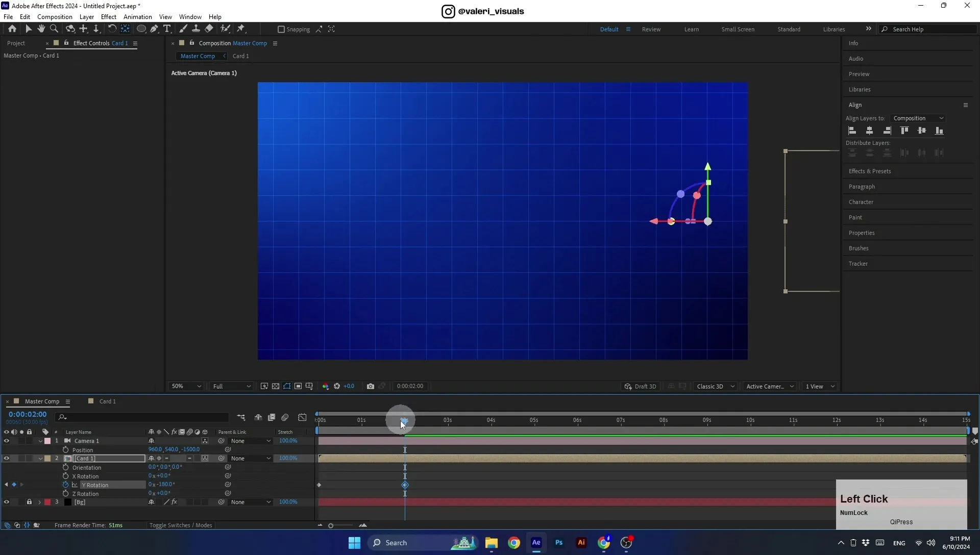The image size is (980, 555).
Task: Click align horizontal centers icon
Action: pos(870,131)
